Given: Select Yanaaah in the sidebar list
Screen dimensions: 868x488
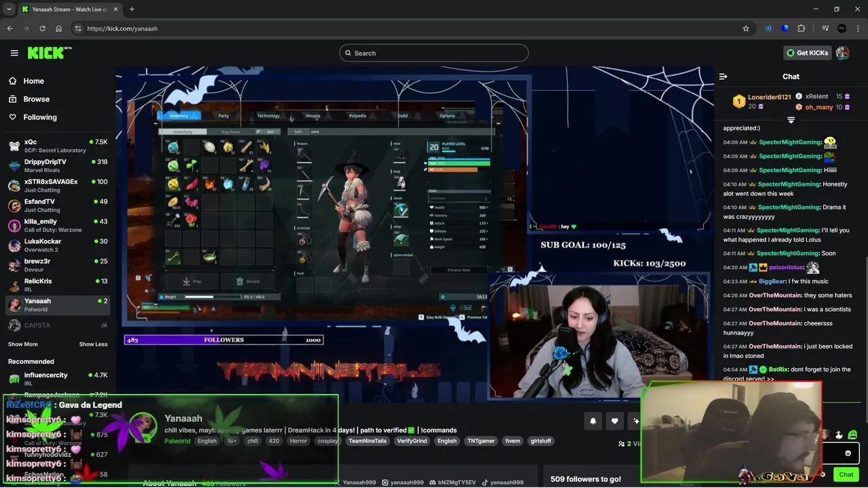Looking at the screenshot, I should [x=57, y=304].
